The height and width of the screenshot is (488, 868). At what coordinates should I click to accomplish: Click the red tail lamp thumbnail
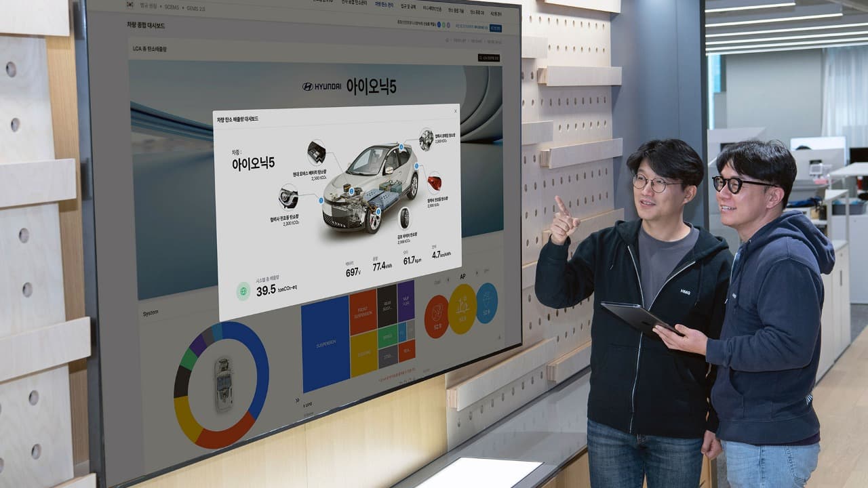434,182
